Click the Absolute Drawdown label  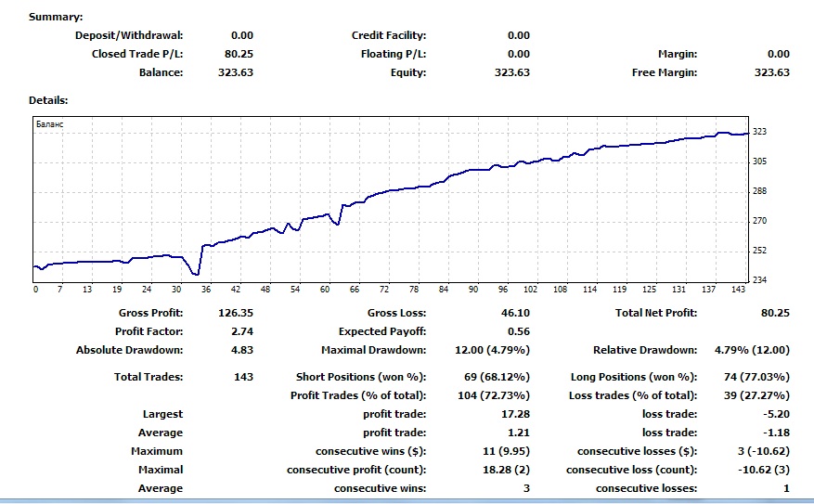coord(130,350)
